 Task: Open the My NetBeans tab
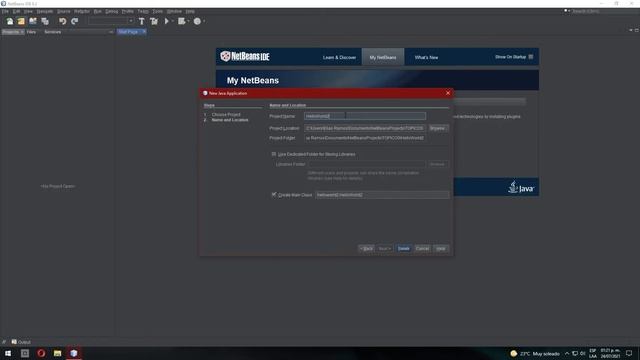coord(383,58)
